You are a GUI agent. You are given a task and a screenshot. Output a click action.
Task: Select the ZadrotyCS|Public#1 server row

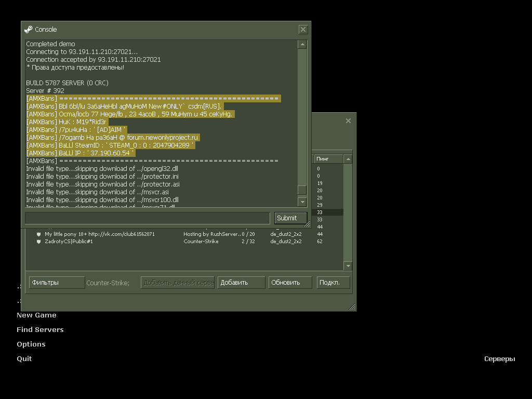185,242
